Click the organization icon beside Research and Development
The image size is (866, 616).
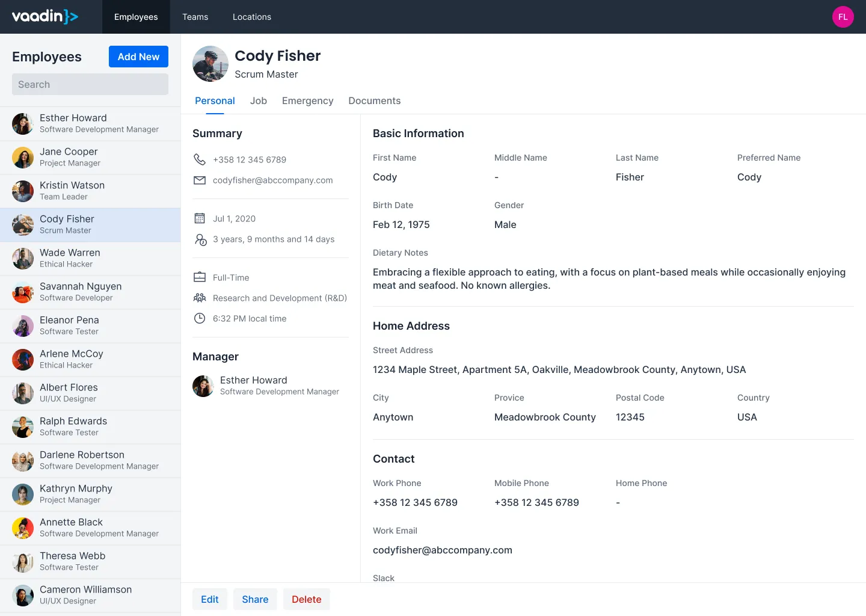pyautogui.click(x=200, y=298)
